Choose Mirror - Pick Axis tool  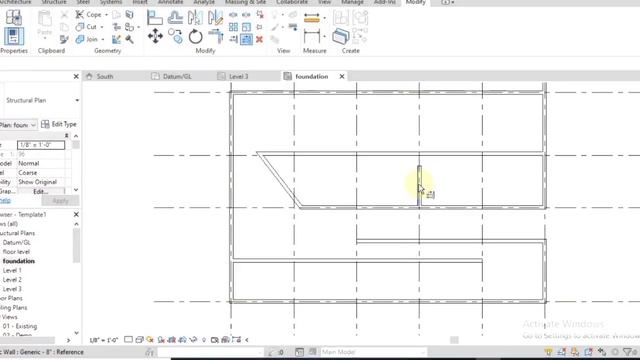pyautogui.click(x=195, y=18)
